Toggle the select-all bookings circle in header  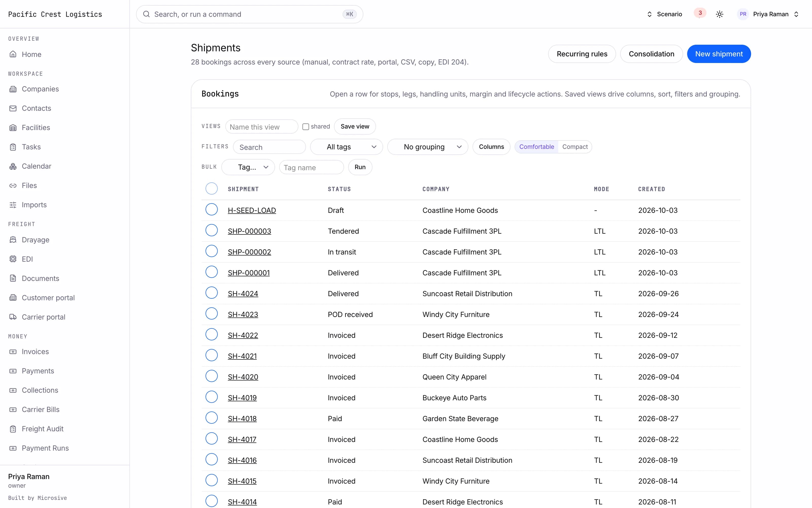coord(211,188)
